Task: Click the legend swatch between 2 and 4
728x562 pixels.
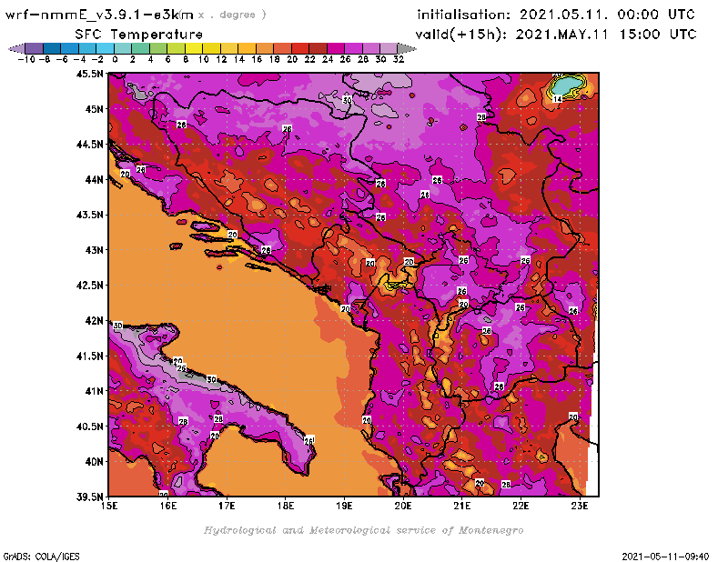Action: coord(140,48)
